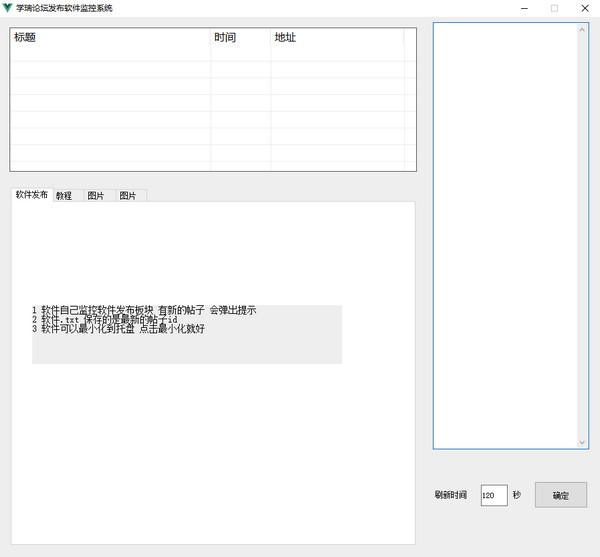Switch to the 软件发布 tab

tap(31, 194)
